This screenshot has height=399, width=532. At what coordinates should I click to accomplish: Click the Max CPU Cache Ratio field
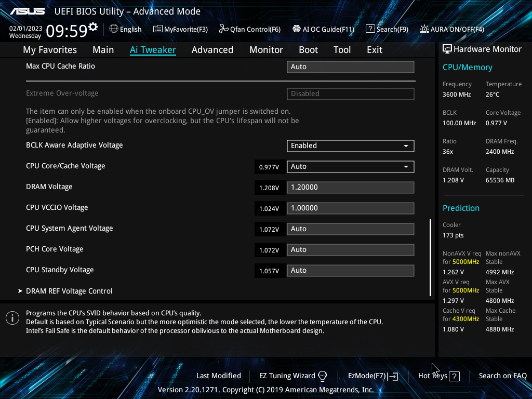pos(351,67)
